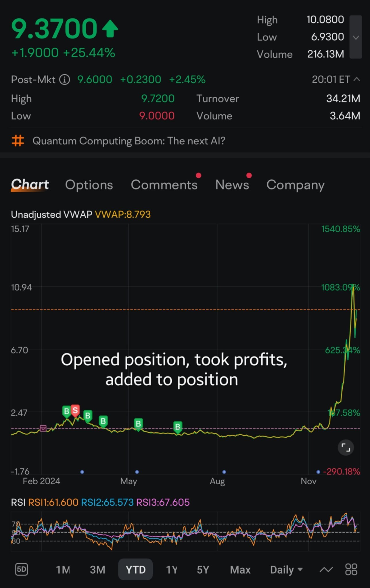Image resolution: width=370 pixels, height=588 pixels.
Task: Select the 1M time range
Action: click(63, 569)
